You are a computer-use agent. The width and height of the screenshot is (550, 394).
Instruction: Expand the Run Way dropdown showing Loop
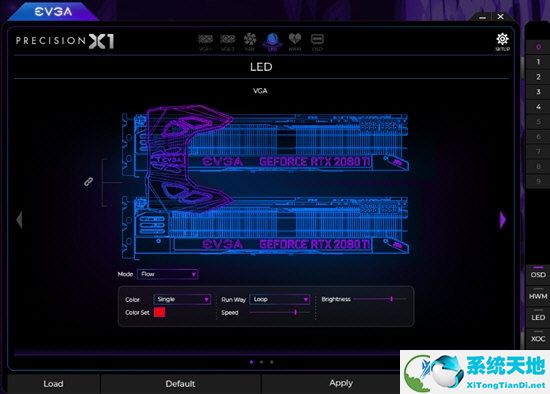(x=280, y=299)
